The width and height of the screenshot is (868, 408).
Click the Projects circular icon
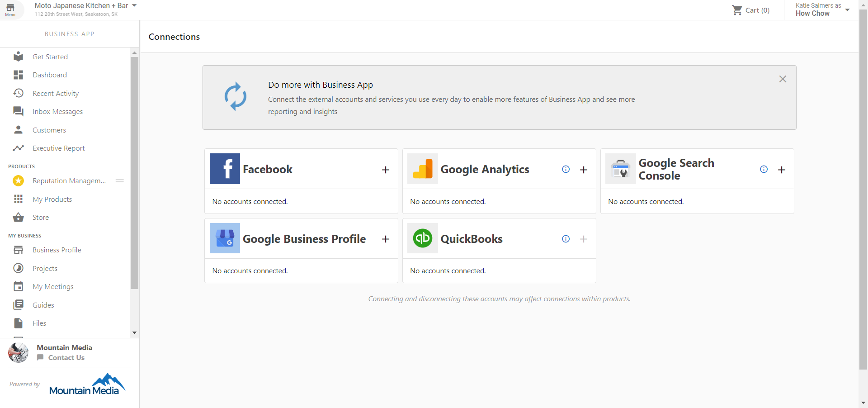tap(18, 268)
